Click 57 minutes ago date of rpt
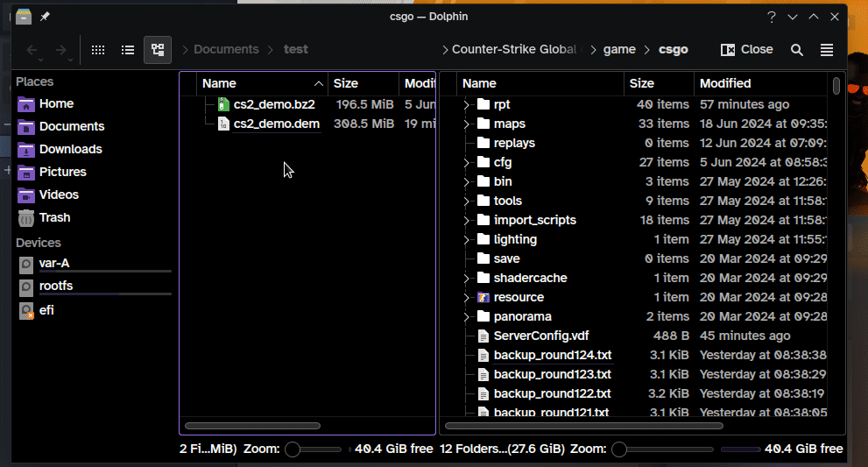The width and height of the screenshot is (868, 467). click(x=744, y=104)
